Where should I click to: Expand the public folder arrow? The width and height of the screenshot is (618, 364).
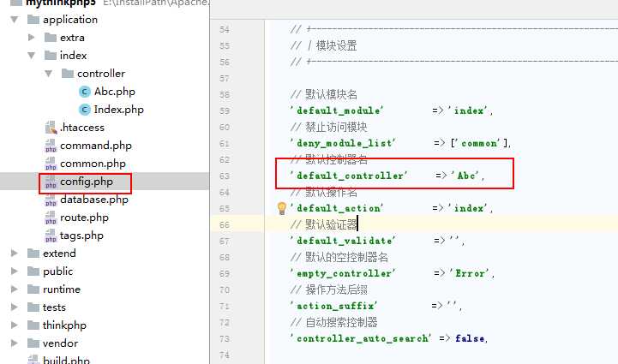click(x=15, y=271)
